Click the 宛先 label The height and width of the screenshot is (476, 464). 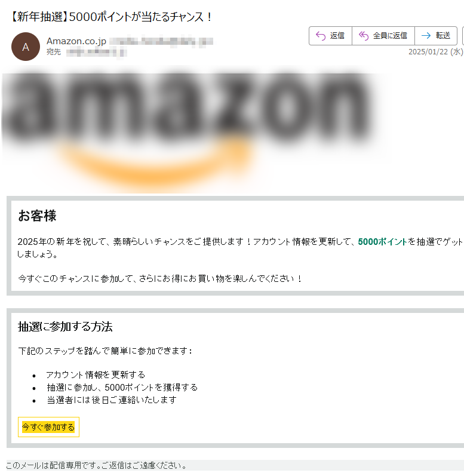pyautogui.click(x=54, y=52)
